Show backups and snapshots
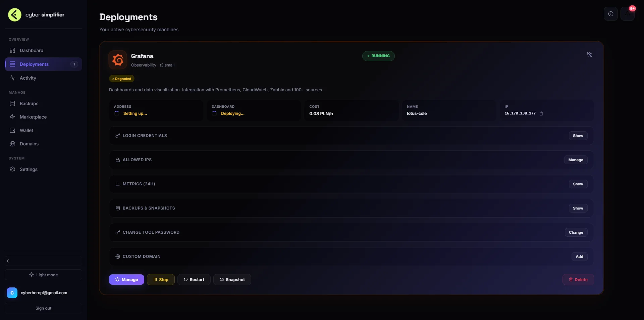The image size is (644, 320). point(578,208)
